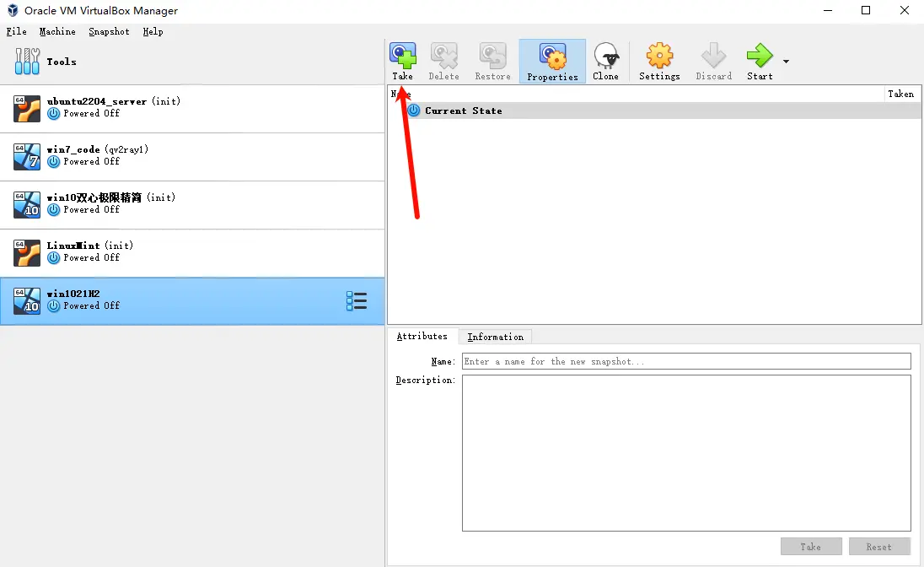Viewport: 924px width, 567px height.
Task: Click Powered Off status under win7_code
Action: pyautogui.click(x=91, y=162)
